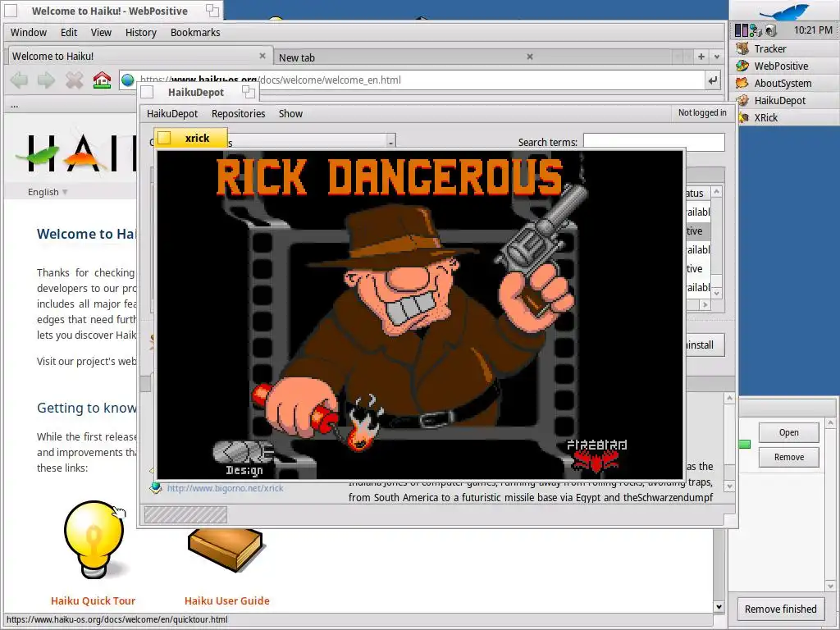
Task: Go forward with WebPositive forward arrow
Action: (46, 80)
